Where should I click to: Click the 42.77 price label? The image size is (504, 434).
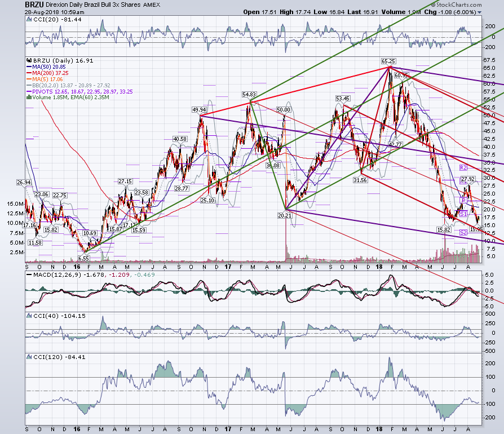coord(395,144)
